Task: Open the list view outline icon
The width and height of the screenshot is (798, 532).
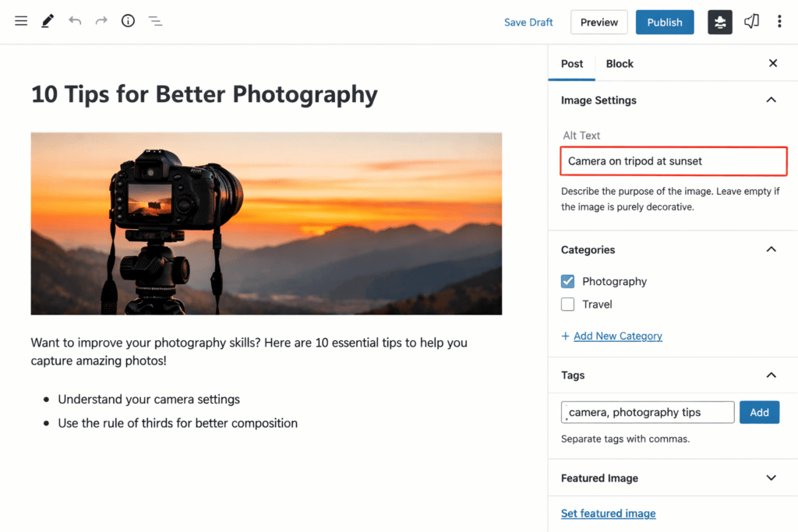Action: pyautogui.click(x=155, y=22)
